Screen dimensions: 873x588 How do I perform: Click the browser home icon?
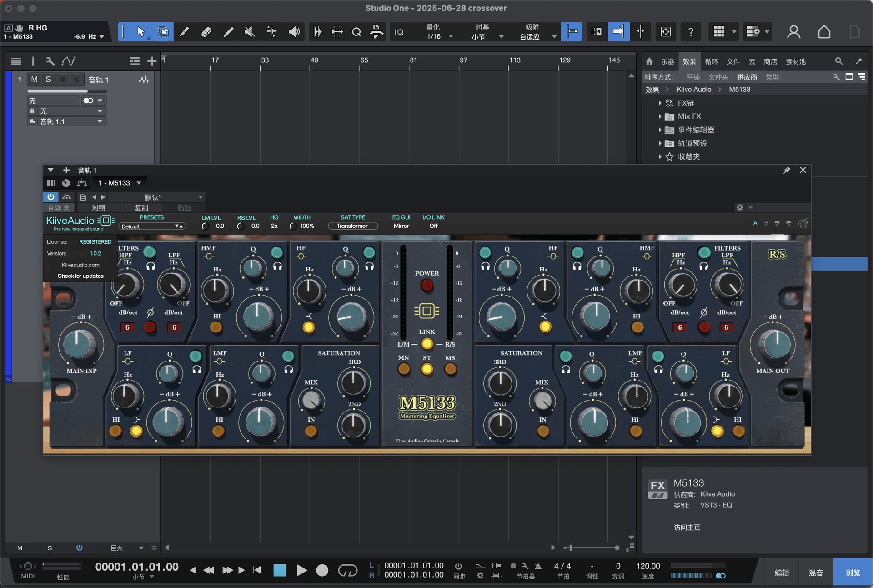tap(649, 61)
